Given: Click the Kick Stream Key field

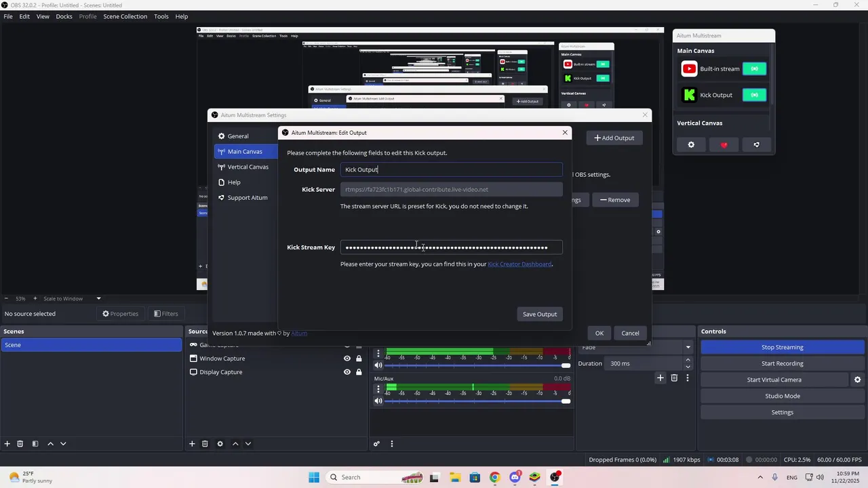Looking at the screenshot, I should pyautogui.click(x=452, y=247).
